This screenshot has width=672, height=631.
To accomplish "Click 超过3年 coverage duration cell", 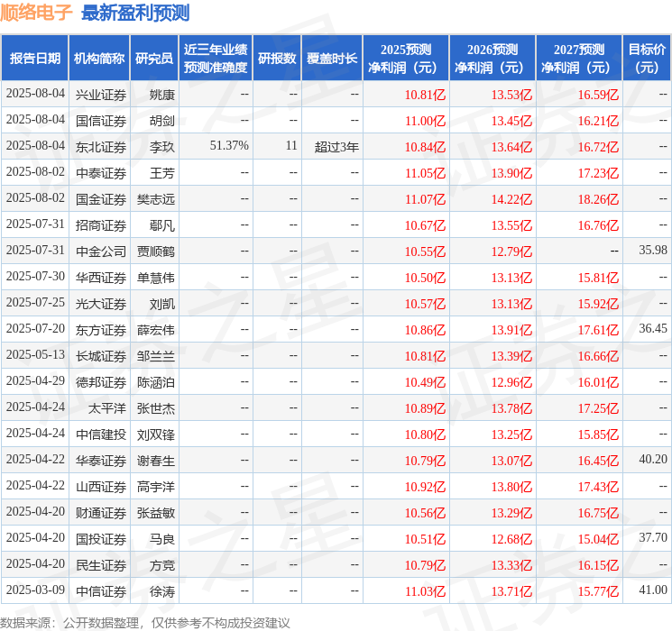I will pyautogui.click(x=336, y=147).
